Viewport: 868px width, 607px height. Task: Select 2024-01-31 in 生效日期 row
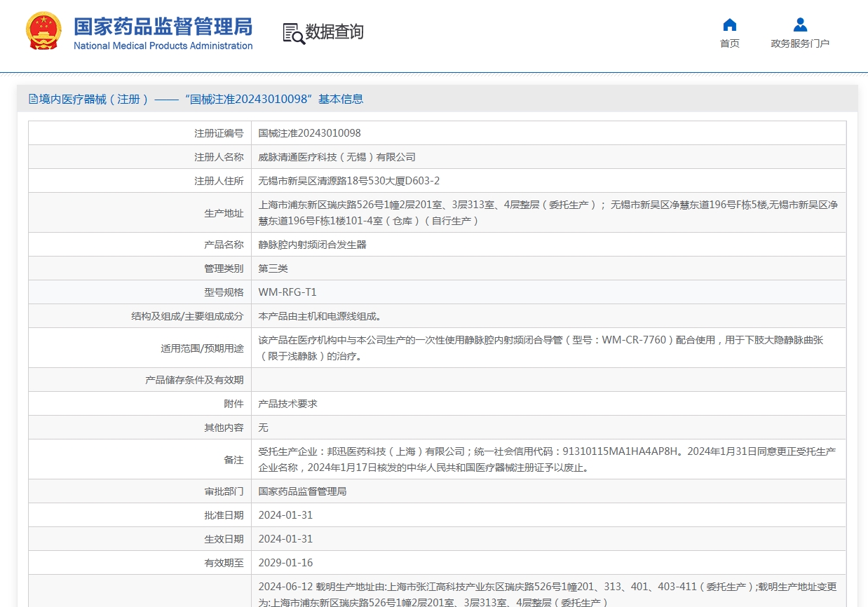pyautogui.click(x=285, y=539)
